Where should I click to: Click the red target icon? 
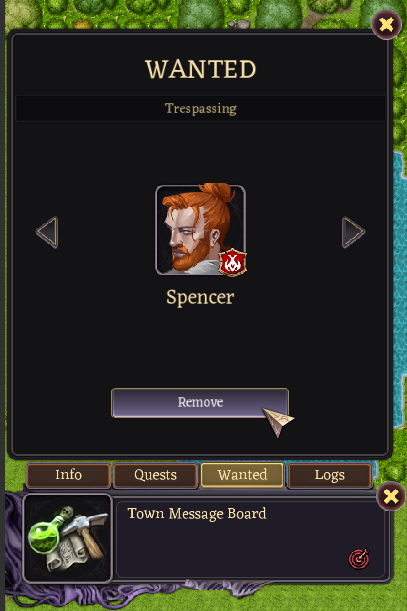[359, 559]
